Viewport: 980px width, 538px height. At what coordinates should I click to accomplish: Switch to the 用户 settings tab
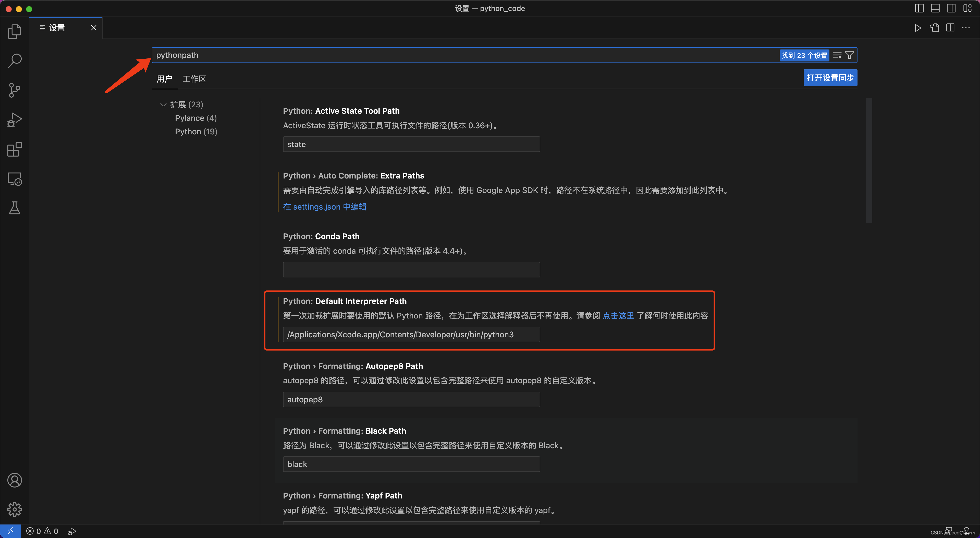[164, 79]
